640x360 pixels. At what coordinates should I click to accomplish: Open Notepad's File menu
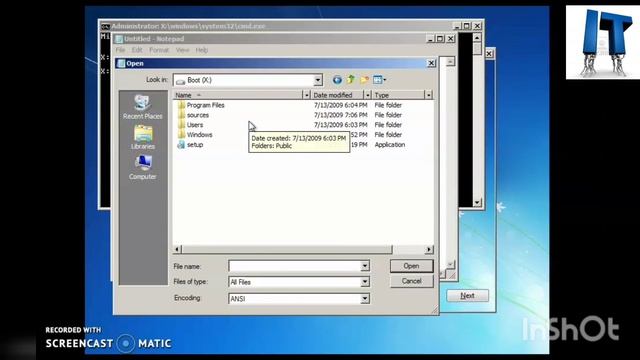(120, 50)
